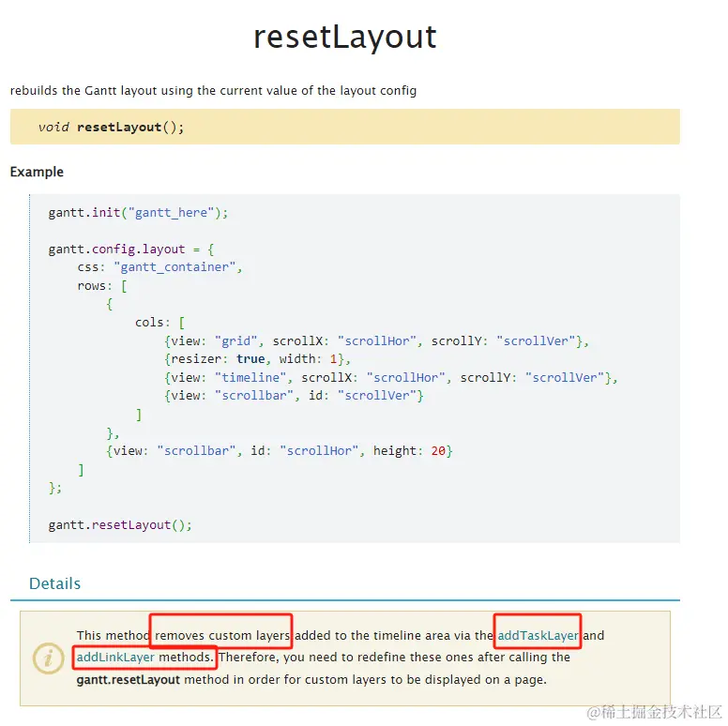This screenshot has height=726, width=728.
Task: Open the addTaskLayer link
Action: (x=538, y=635)
